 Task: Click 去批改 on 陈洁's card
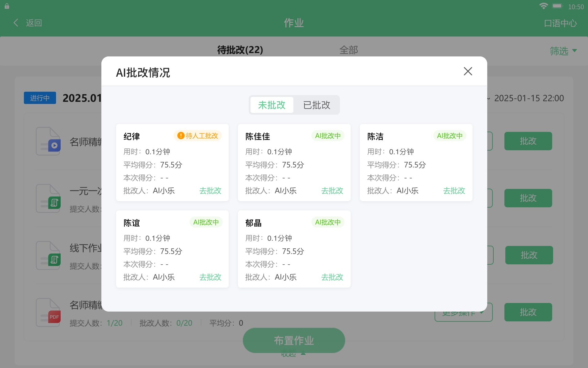click(x=454, y=191)
